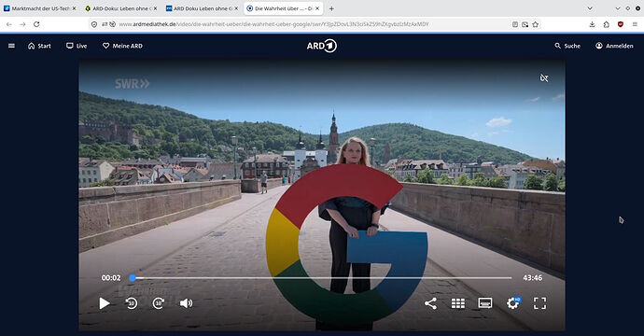
Task: Mute the video player volume
Action: tap(186, 303)
